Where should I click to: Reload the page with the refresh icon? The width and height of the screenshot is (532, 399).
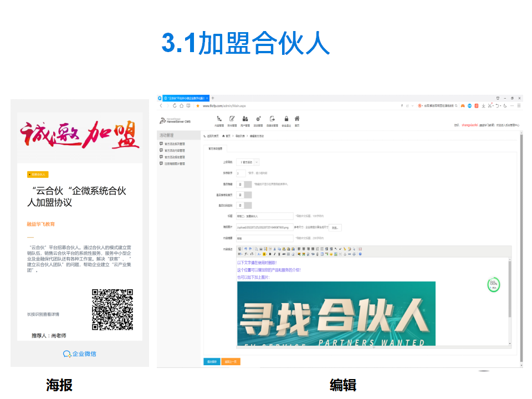click(x=175, y=106)
